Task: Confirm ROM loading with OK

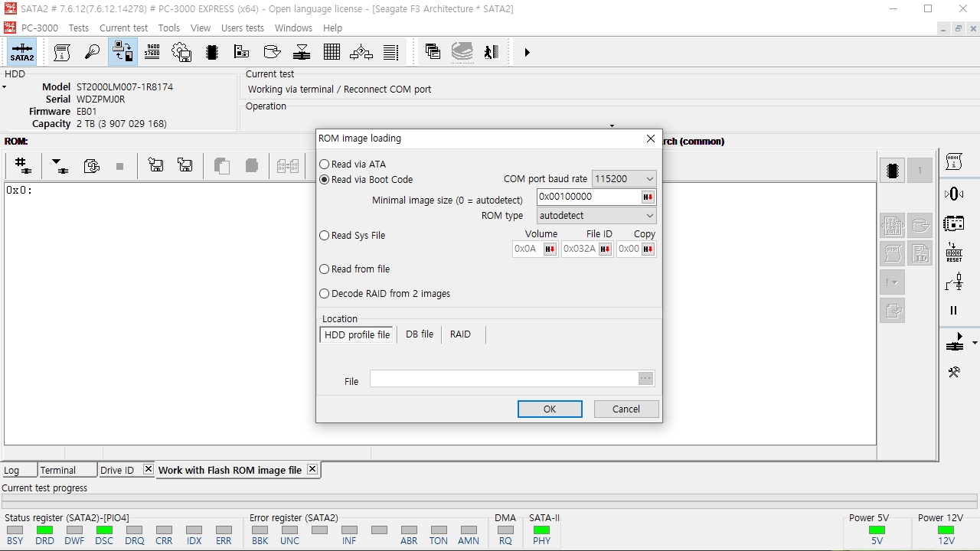Action: [550, 409]
